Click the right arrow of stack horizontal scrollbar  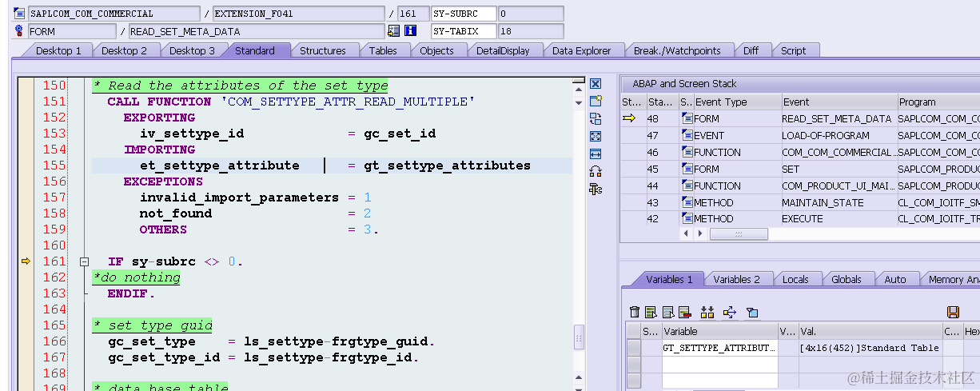pyautogui.click(x=700, y=233)
